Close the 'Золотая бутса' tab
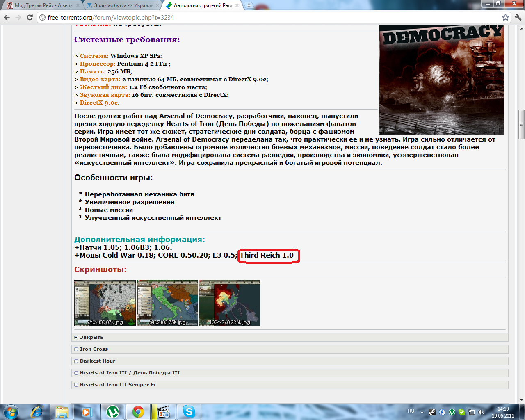 tap(157, 5)
